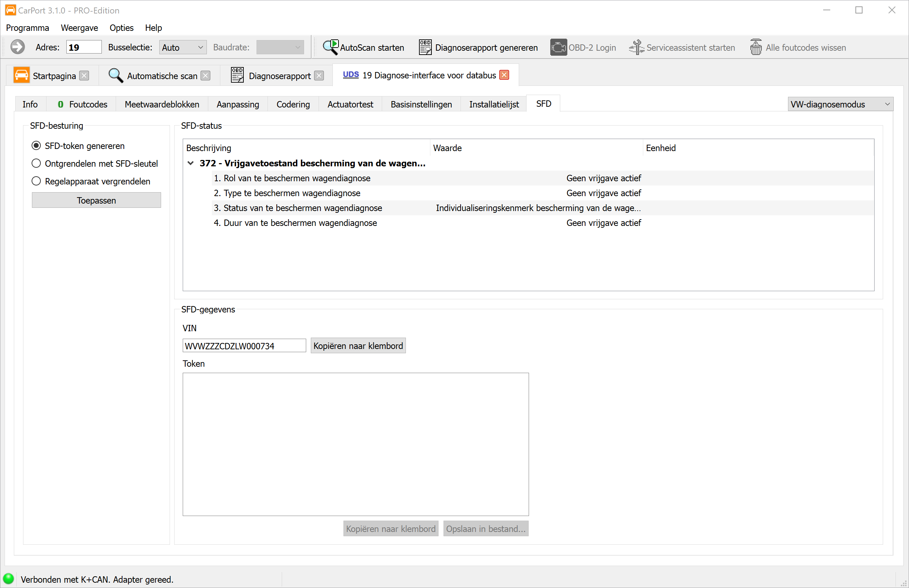This screenshot has height=588, width=909.
Task: Open OBD-2 Login engine icon
Action: (x=558, y=48)
